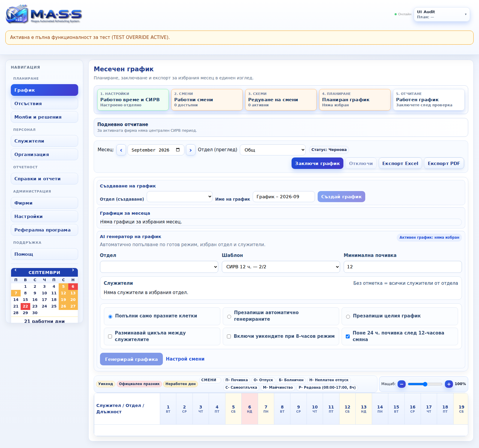Viewport: 479px width, 448px height.
Task: Click 'Експорт Excel' button
Action: pyautogui.click(x=400, y=164)
